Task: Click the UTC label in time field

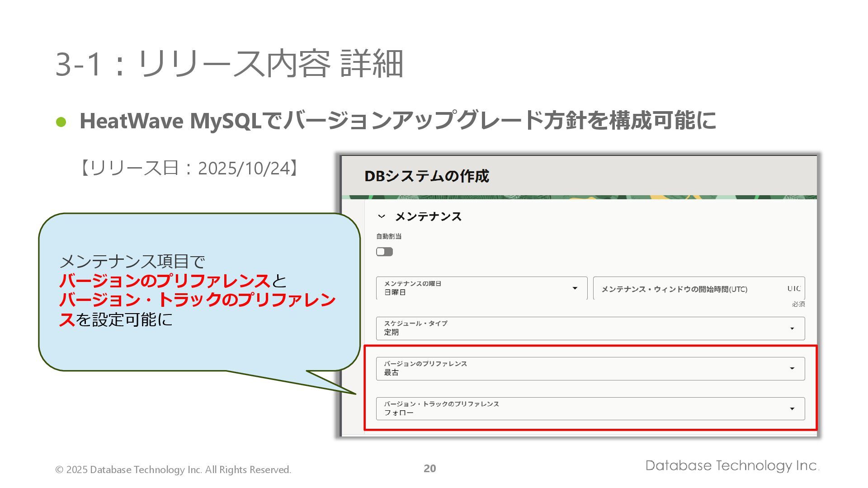Action: click(793, 289)
